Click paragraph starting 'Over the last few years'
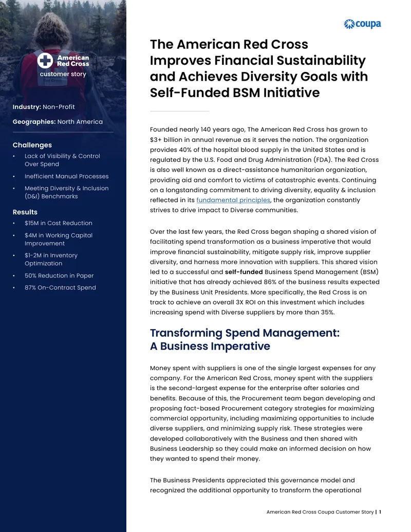The image size is (411, 532). coord(265,272)
